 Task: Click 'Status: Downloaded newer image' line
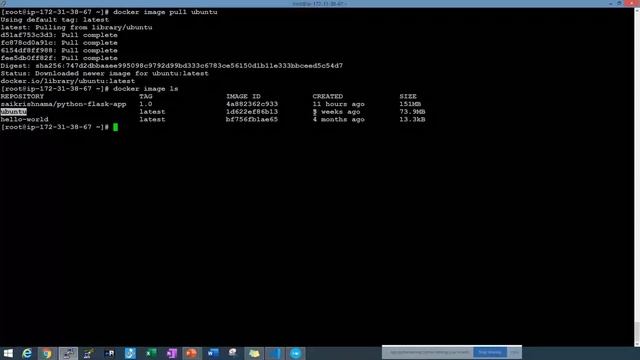click(x=104, y=73)
